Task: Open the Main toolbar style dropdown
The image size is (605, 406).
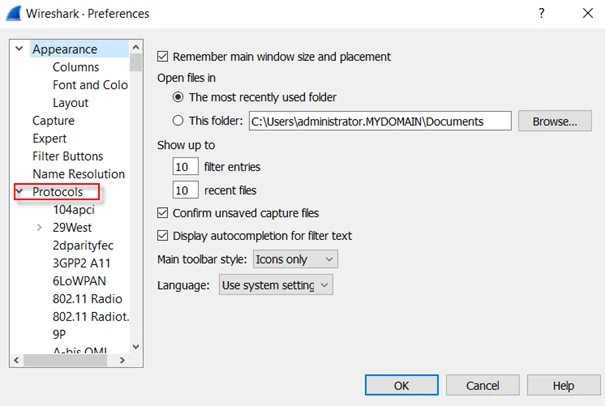Action: (x=295, y=259)
